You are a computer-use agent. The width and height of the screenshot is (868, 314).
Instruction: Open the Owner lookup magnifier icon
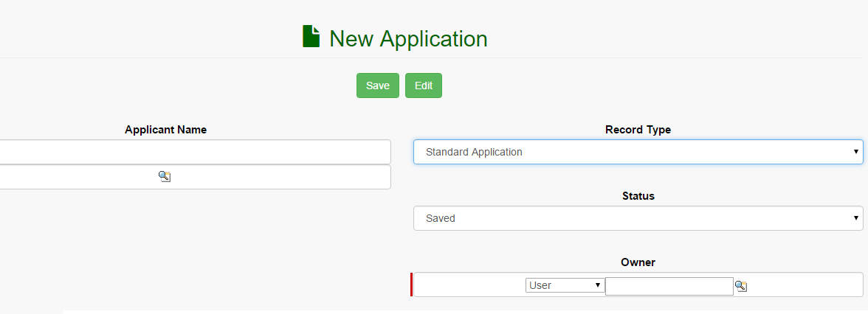(x=741, y=286)
